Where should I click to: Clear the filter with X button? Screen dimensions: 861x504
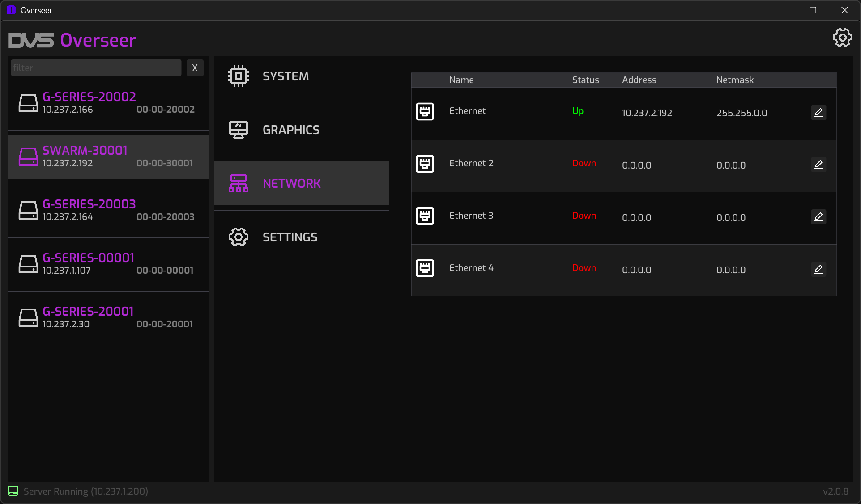[195, 68]
